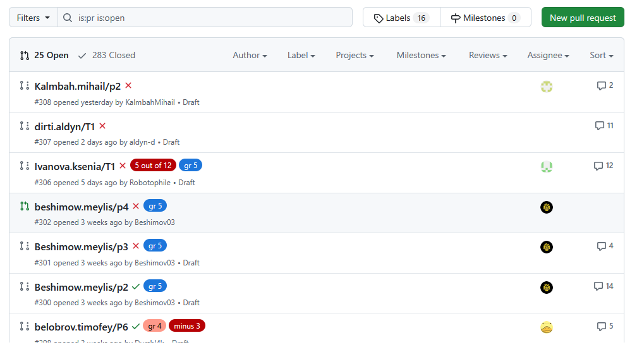Open the Labels page
This screenshot has width=637, height=364.
click(x=401, y=18)
